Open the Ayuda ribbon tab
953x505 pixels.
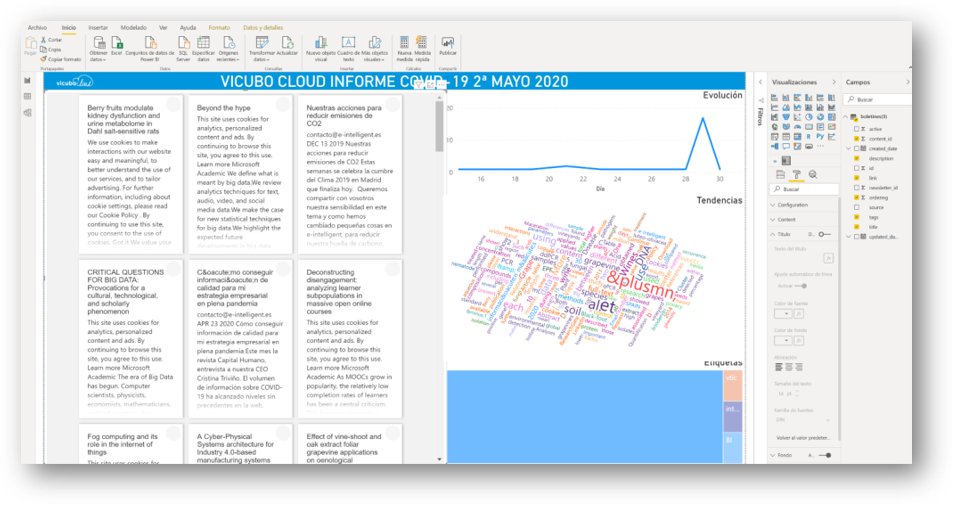[x=188, y=28]
